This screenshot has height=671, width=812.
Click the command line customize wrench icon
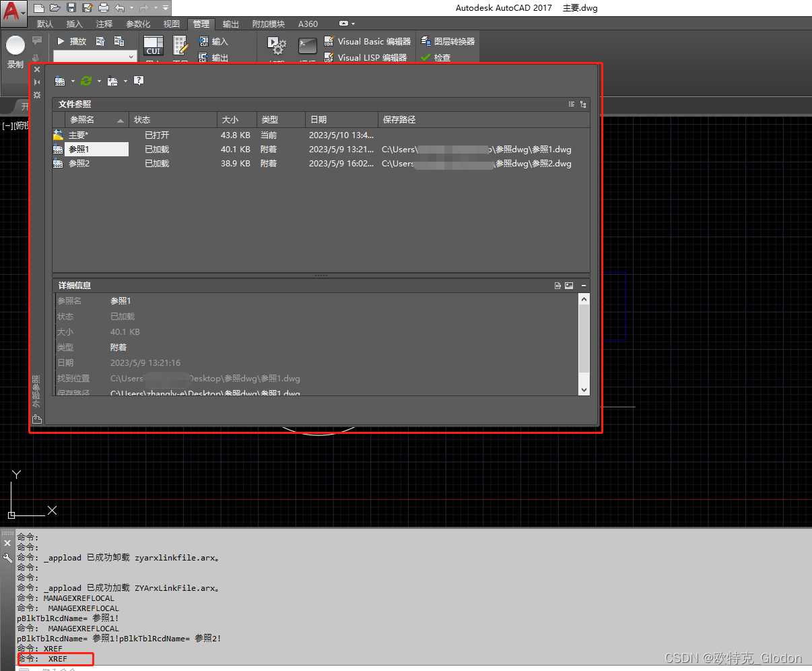tap(7, 558)
